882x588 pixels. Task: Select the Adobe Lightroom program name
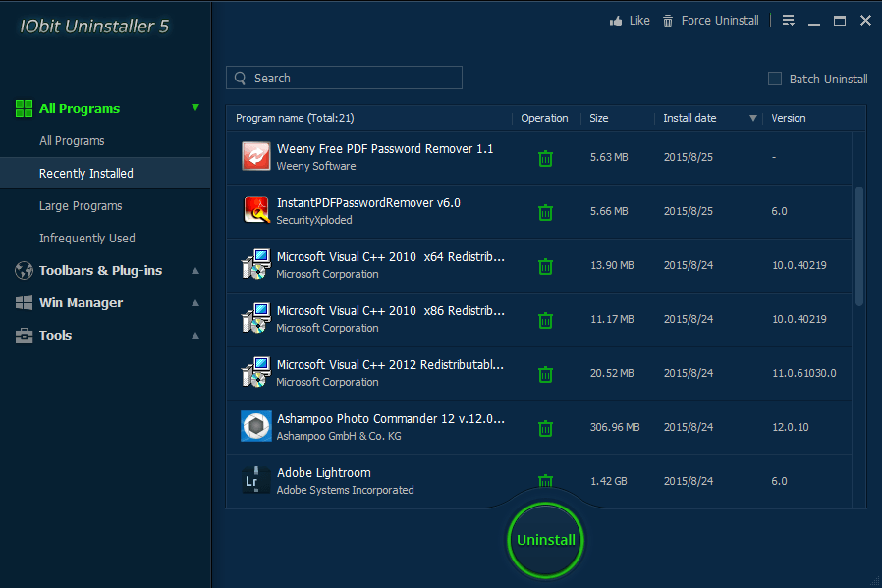pos(323,473)
